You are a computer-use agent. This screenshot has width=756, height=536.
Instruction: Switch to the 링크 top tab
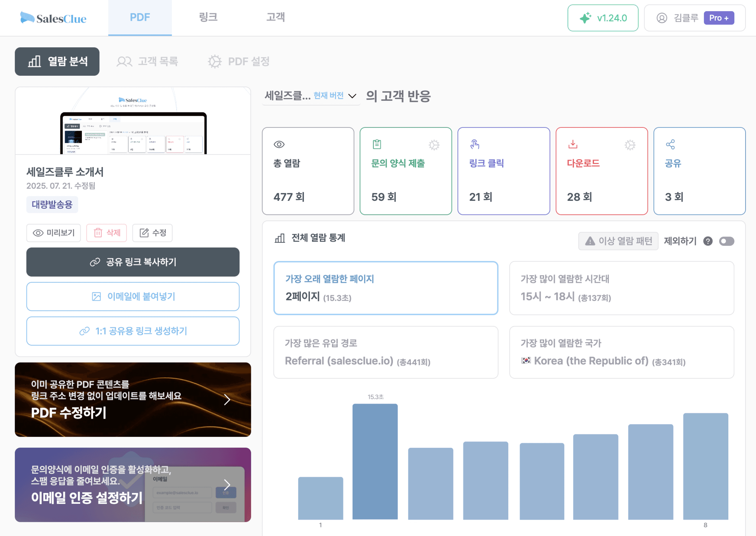(x=208, y=17)
